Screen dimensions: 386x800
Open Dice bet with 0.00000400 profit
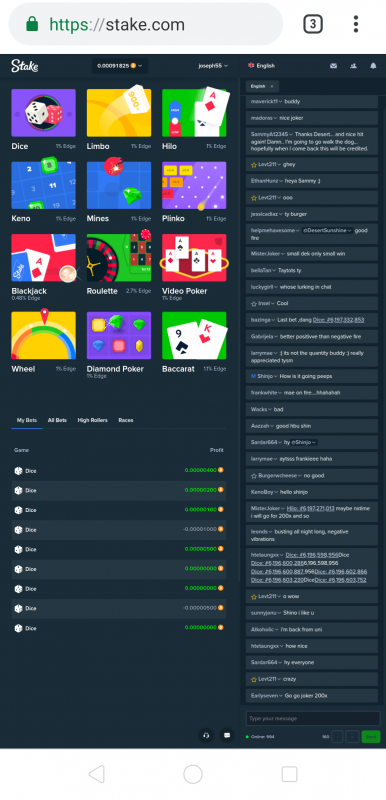(x=118, y=471)
